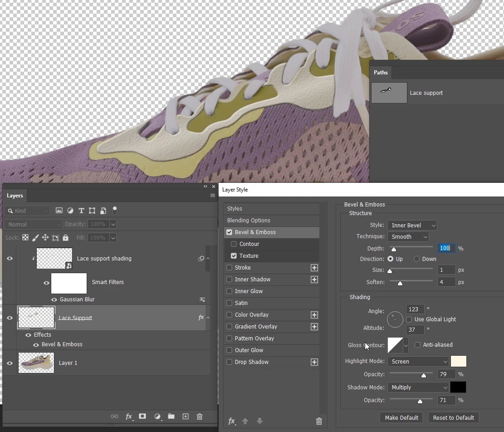Switch to the Paths tab
The image size is (504, 432).
tap(381, 73)
